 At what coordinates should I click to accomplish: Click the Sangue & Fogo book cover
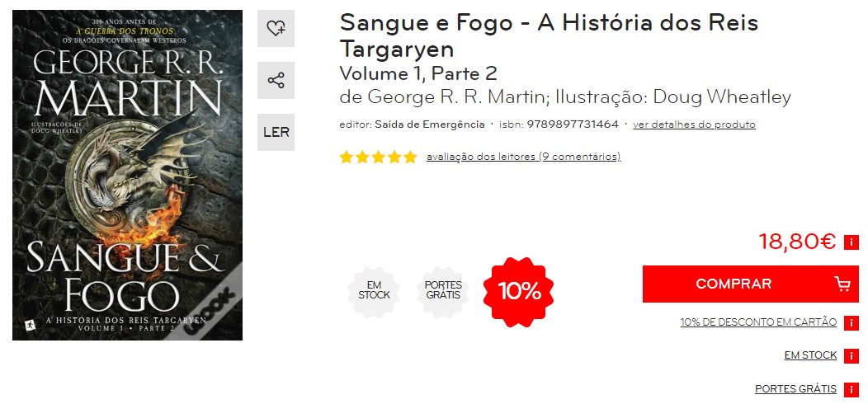(x=127, y=175)
